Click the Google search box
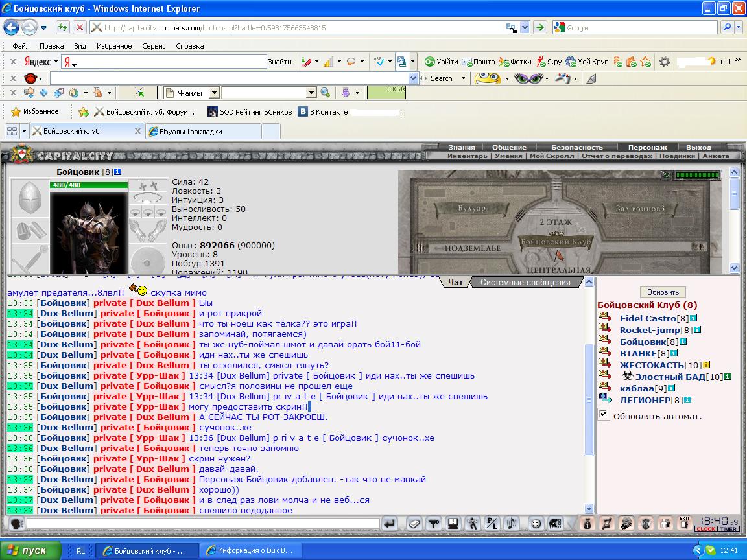Image resolution: width=747 pixels, height=560 pixels. coord(635,28)
